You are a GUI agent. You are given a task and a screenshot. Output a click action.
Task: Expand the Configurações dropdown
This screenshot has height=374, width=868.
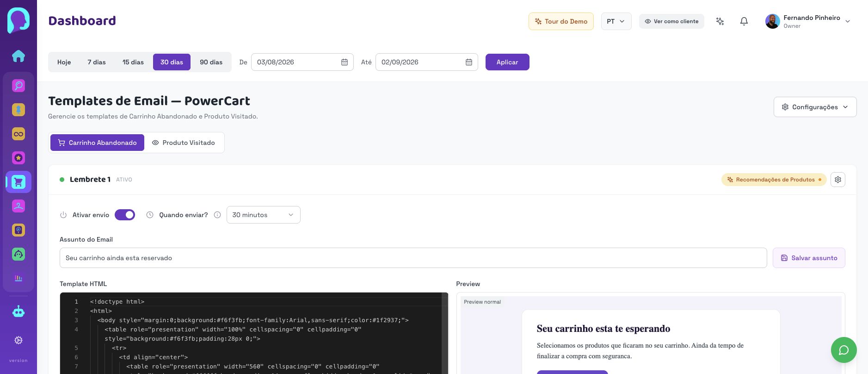[815, 107]
